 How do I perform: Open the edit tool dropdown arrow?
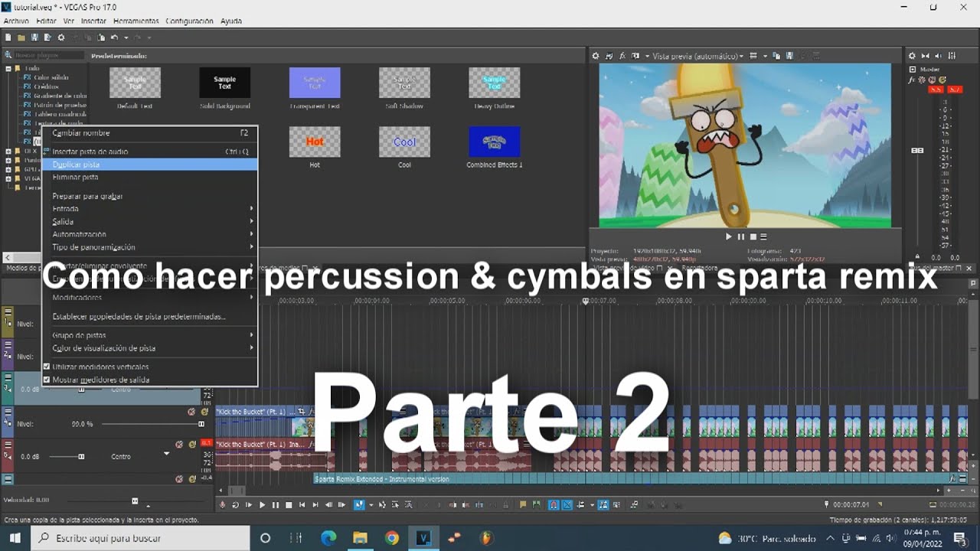pyautogui.click(x=371, y=504)
